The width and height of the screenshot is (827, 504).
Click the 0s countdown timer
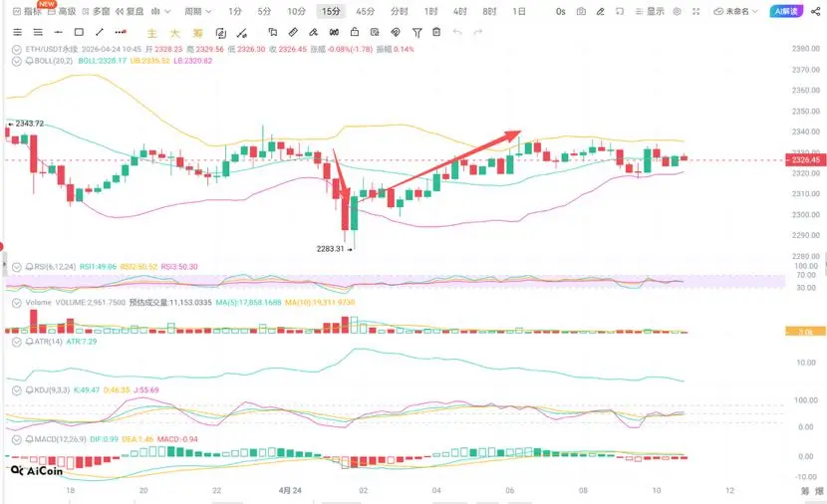(561, 11)
